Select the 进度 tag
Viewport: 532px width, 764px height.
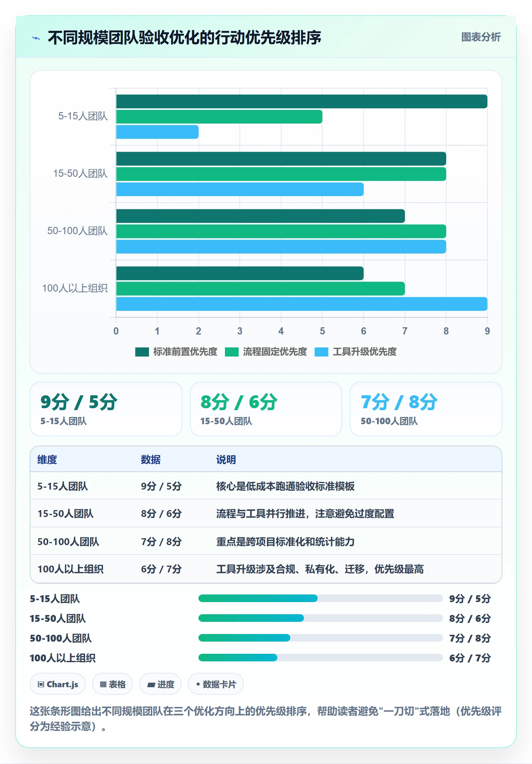coord(160,684)
